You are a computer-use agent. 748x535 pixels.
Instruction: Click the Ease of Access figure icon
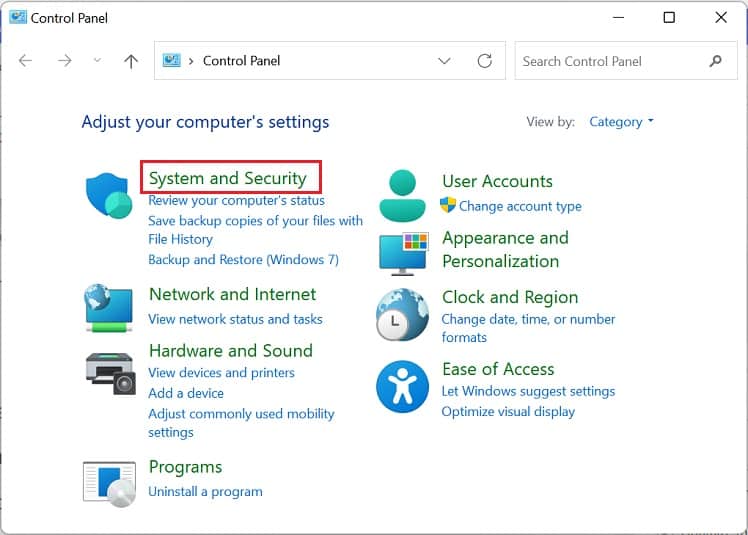click(402, 386)
